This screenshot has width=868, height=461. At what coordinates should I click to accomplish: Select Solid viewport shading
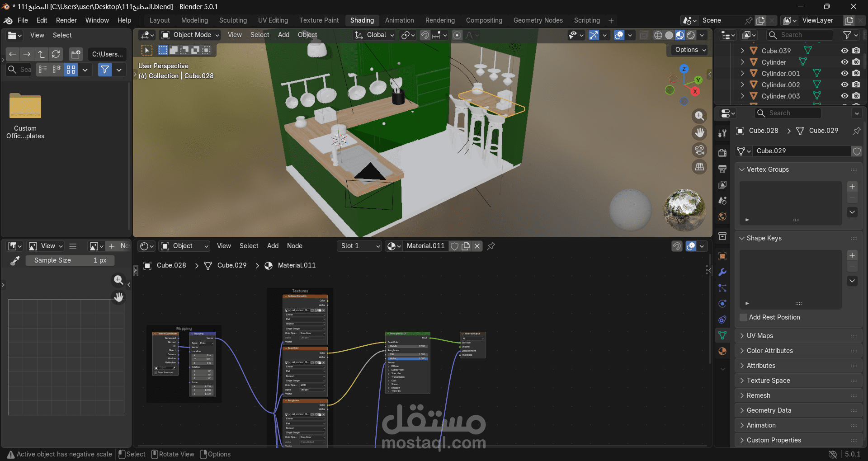click(x=669, y=35)
